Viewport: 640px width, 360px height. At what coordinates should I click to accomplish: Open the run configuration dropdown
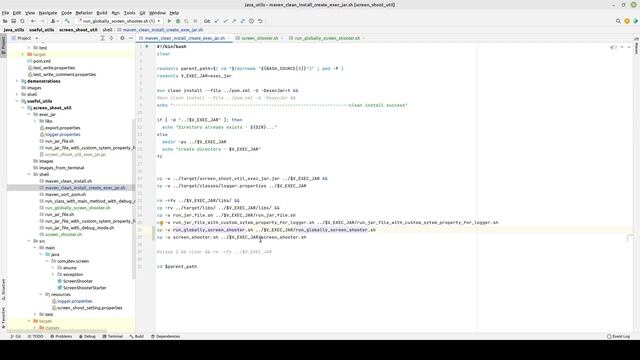point(120,21)
